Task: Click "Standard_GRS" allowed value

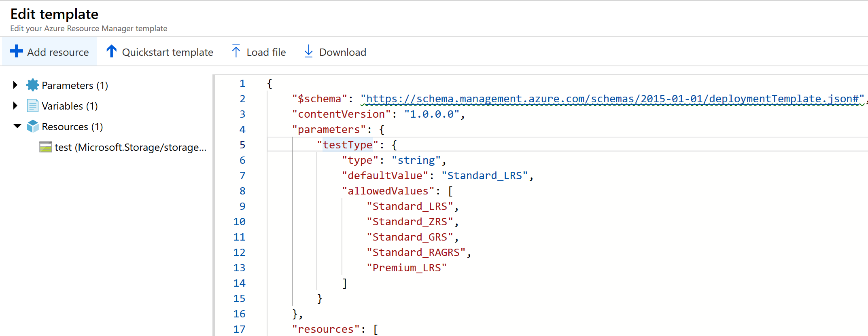Action: 410,237
